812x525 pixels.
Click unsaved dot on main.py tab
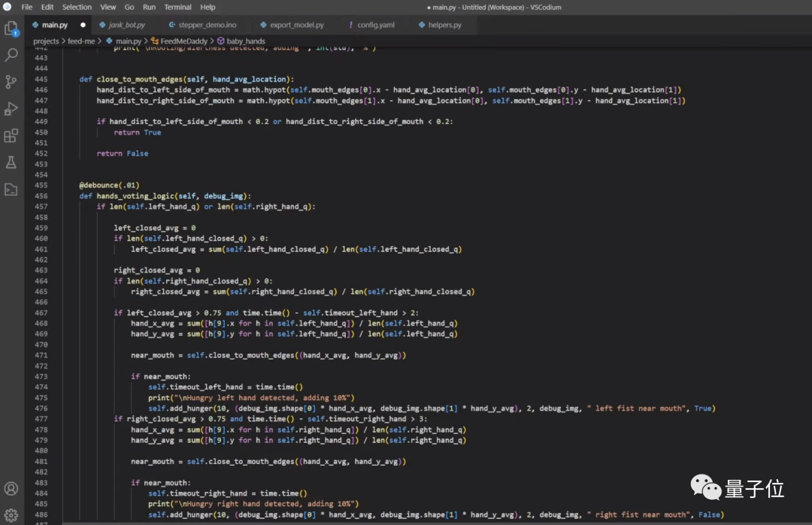pos(83,25)
